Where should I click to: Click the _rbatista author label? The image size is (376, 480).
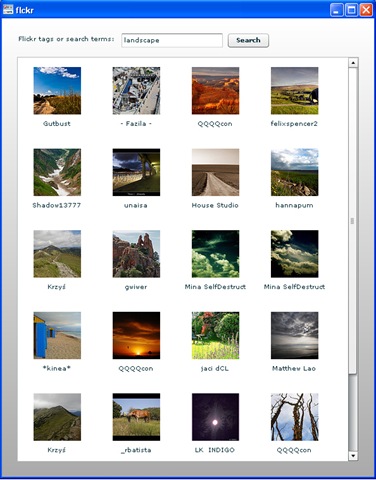[136, 450]
